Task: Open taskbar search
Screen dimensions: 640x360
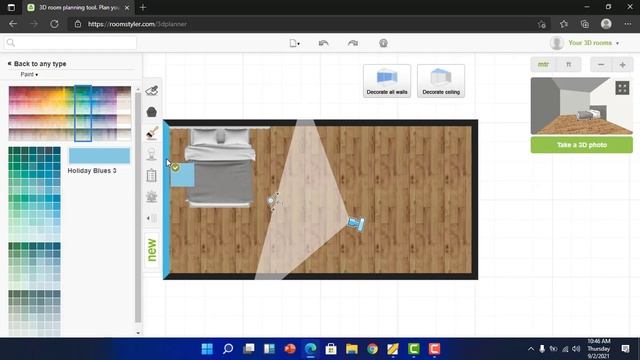Action: tap(228, 349)
